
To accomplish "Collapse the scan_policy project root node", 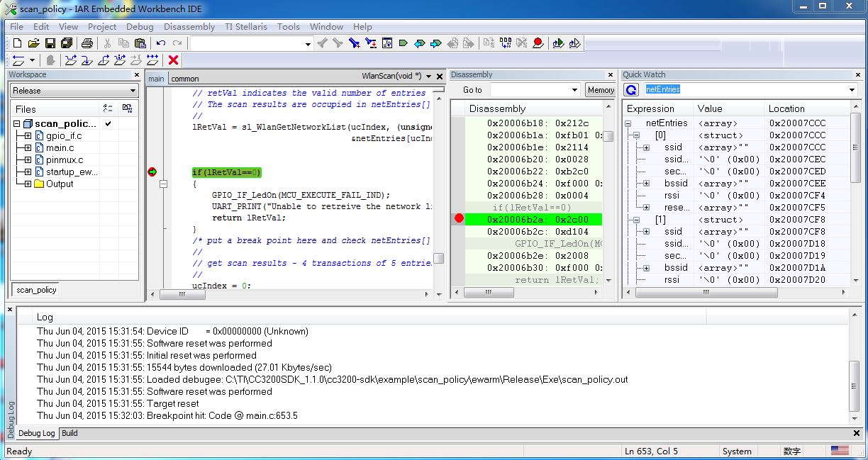I will [x=17, y=123].
